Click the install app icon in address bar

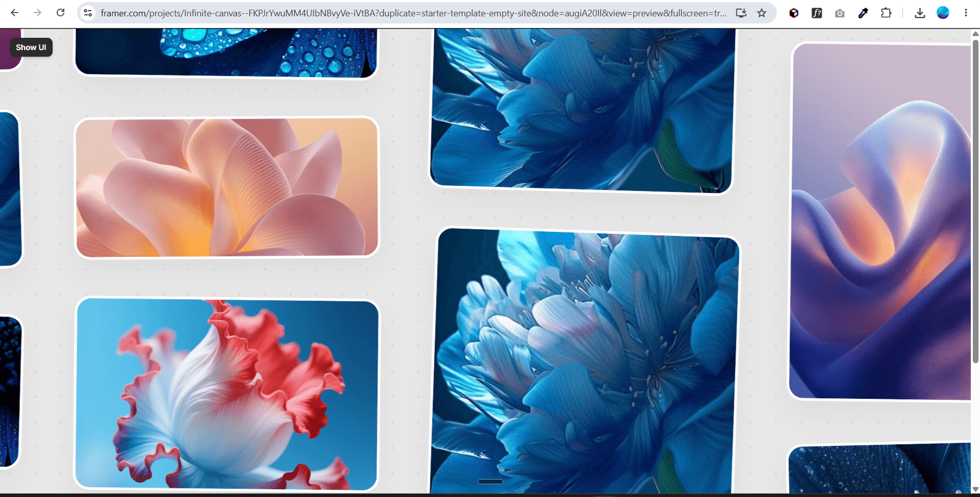[x=741, y=13]
